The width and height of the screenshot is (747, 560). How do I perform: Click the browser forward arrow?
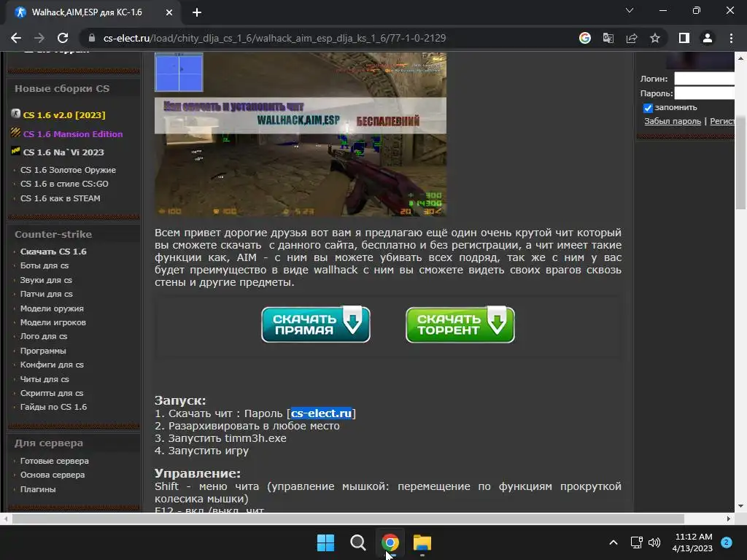pos(39,38)
